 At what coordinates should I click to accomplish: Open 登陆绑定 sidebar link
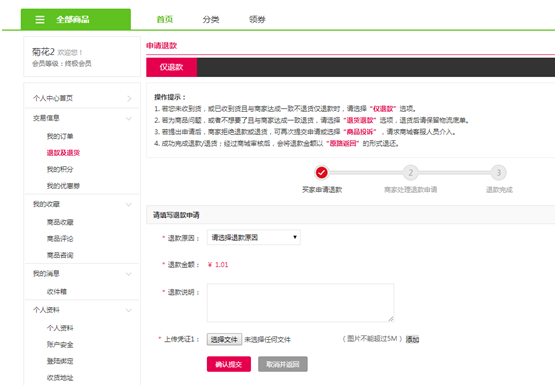coord(60,361)
